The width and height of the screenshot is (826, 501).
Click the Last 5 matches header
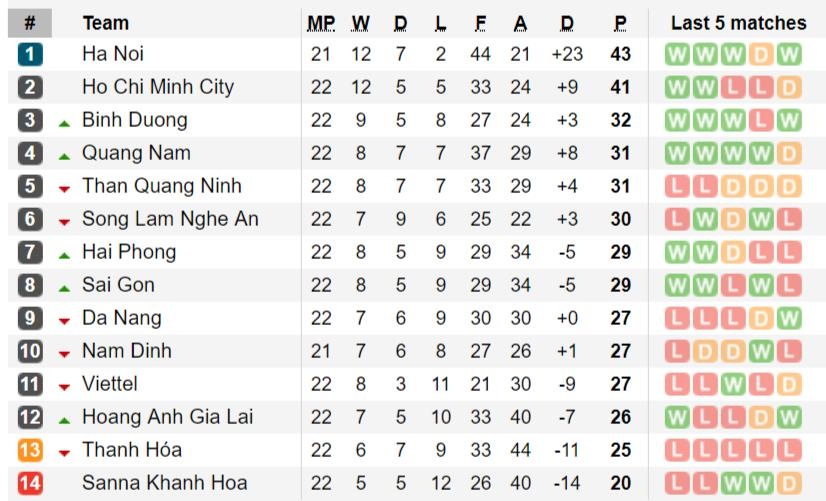coord(738,23)
